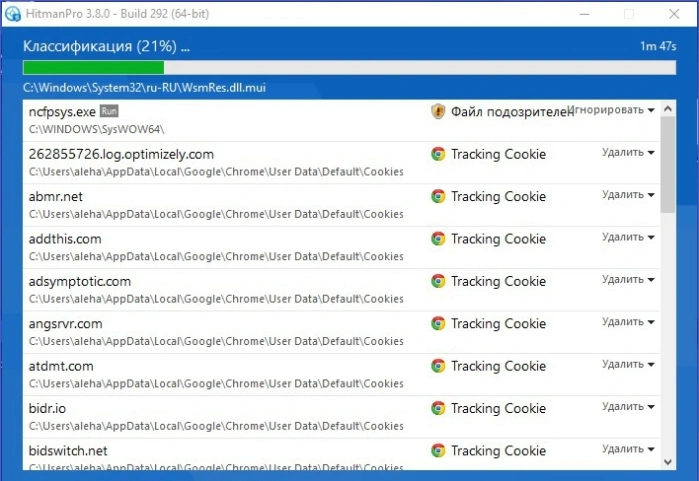Click the Chrome icon in bidr.io row
Image resolution: width=699 pixels, height=481 pixels.
(x=438, y=408)
